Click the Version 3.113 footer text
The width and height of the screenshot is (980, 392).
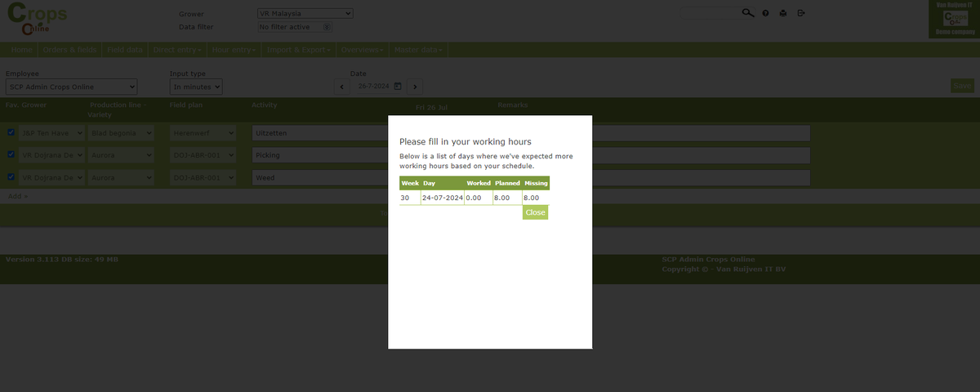(x=62, y=259)
